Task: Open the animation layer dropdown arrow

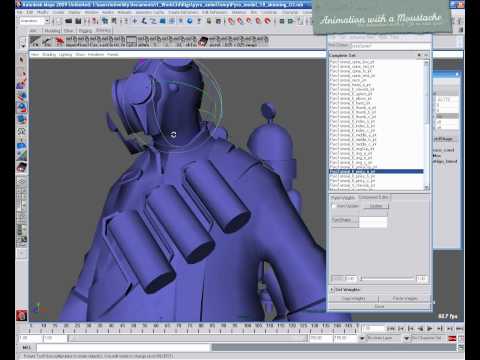Action: (362, 338)
